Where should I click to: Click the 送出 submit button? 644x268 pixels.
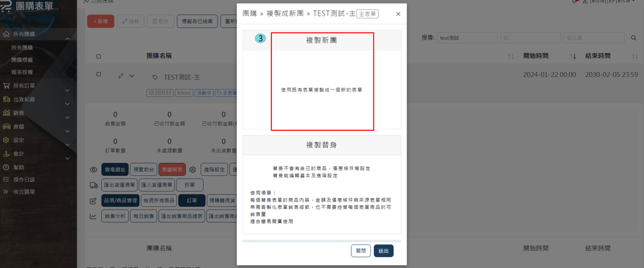point(383,251)
